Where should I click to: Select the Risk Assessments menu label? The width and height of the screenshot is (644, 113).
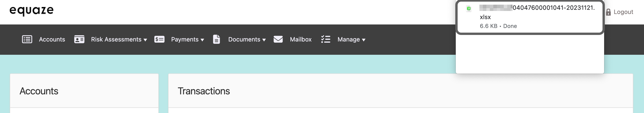click(x=116, y=39)
